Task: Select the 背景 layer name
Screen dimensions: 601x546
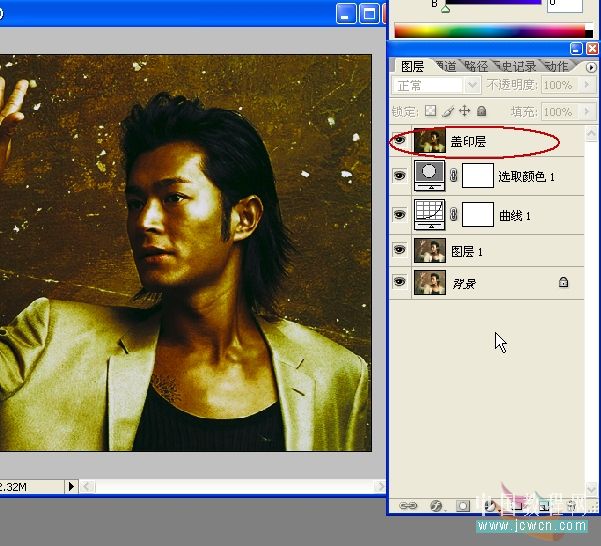Action: [x=463, y=284]
